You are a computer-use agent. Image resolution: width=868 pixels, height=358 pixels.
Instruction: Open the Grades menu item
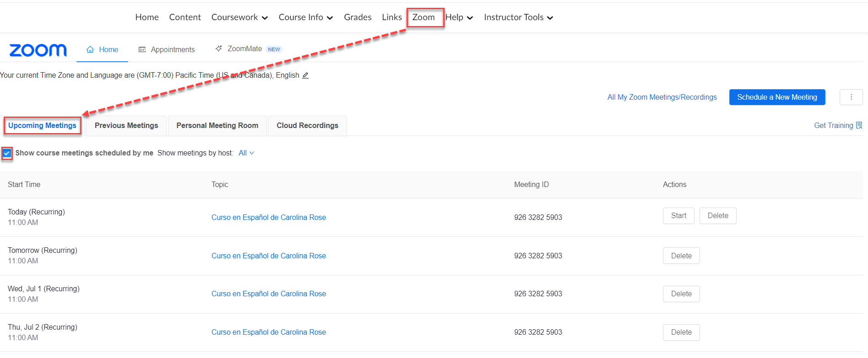click(358, 17)
